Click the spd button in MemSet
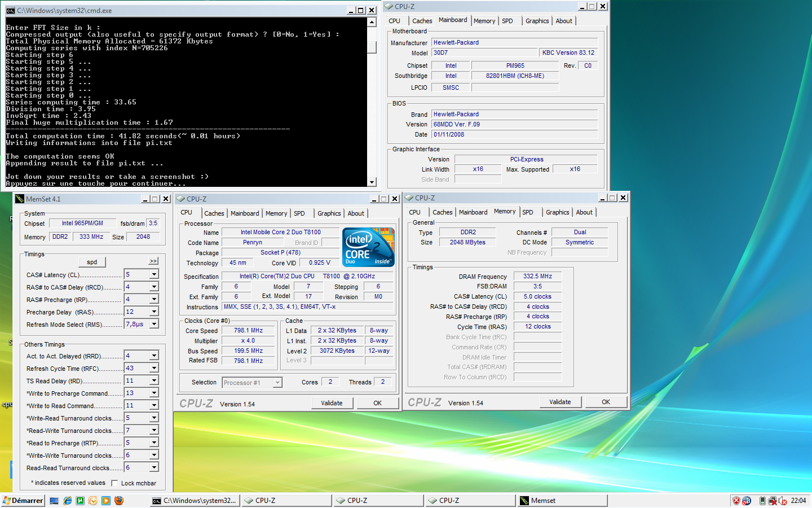The image size is (812, 508). tap(92, 262)
